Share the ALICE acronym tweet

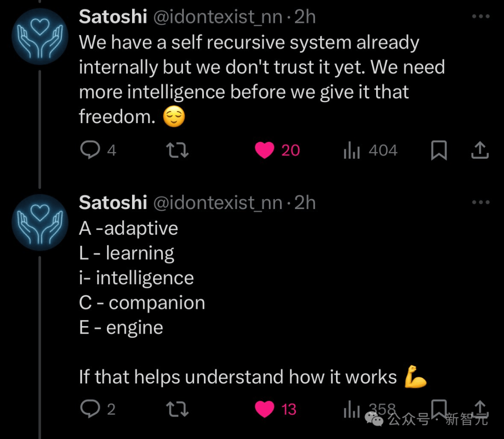(x=480, y=409)
